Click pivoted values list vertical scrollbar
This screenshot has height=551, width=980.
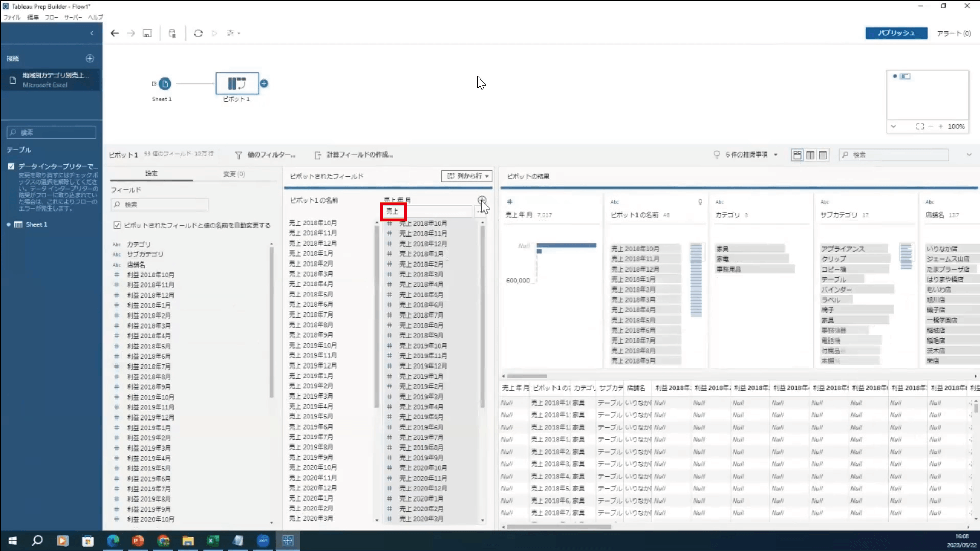click(x=482, y=316)
